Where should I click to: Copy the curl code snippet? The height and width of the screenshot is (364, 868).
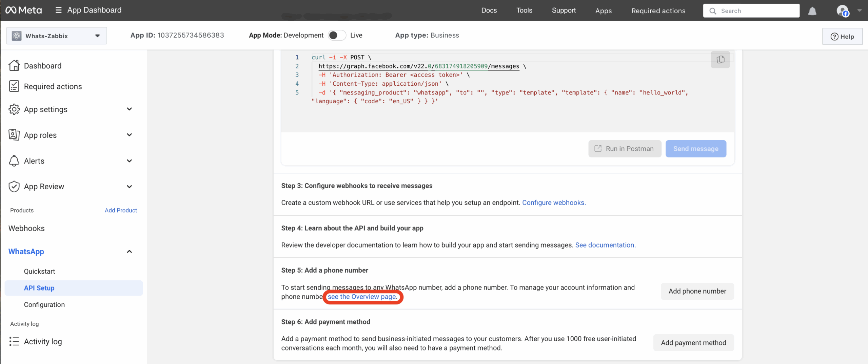tap(720, 60)
